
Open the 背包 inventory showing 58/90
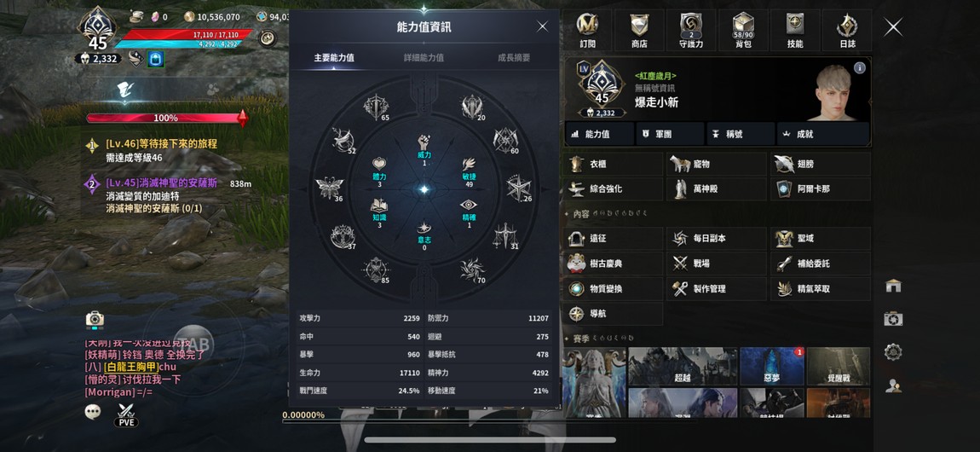742,30
